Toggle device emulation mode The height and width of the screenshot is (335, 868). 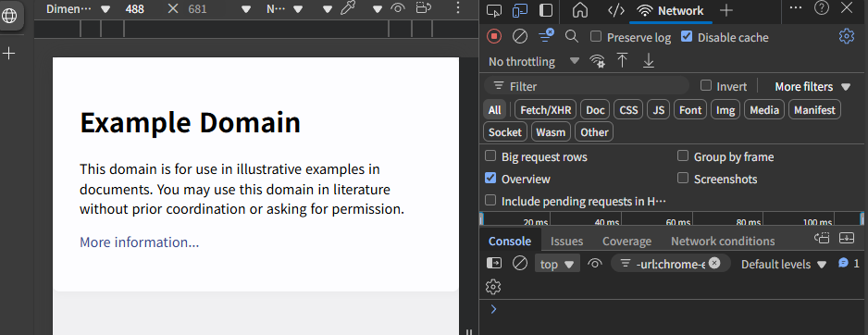[x=520, y=10]
